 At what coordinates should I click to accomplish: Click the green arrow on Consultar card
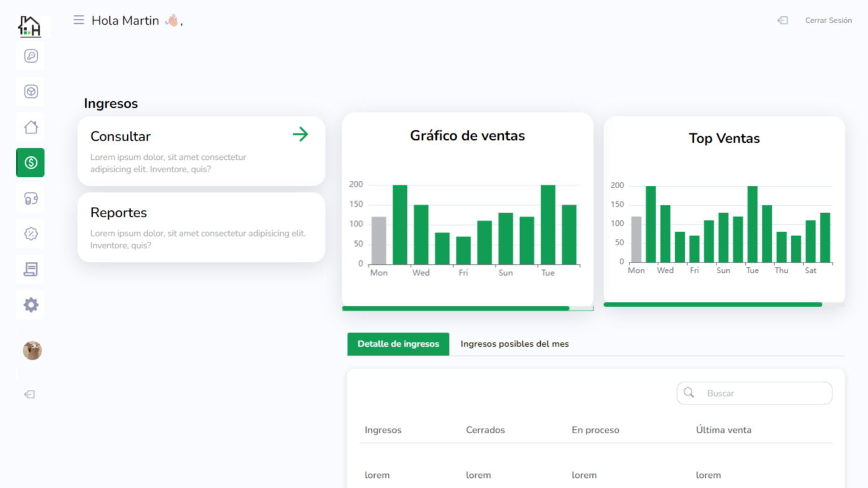(x=300, y=134)
